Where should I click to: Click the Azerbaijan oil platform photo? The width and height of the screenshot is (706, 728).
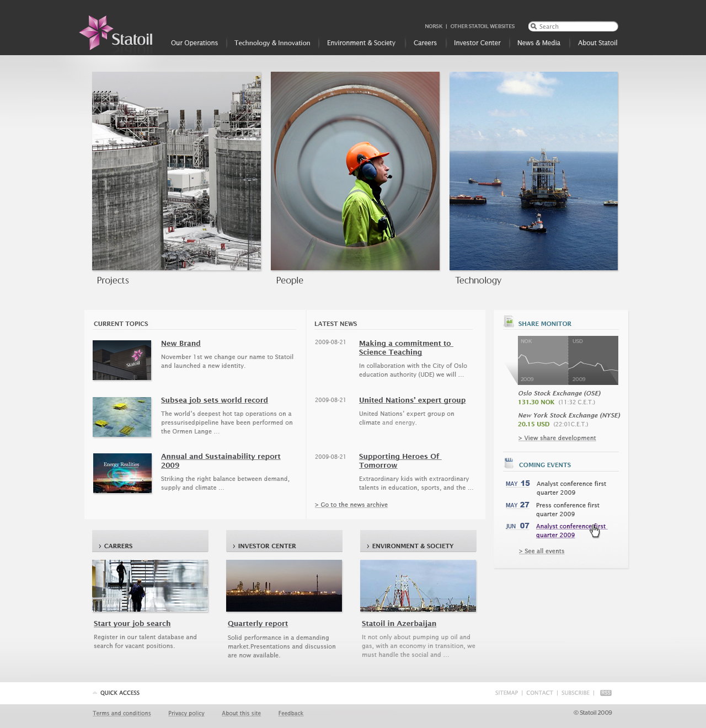[418, 586]
